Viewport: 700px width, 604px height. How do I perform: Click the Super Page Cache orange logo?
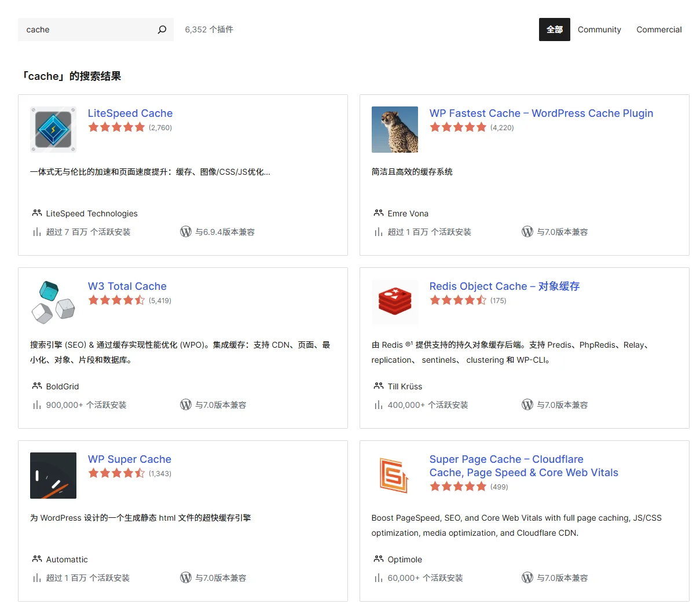[395, 476]
